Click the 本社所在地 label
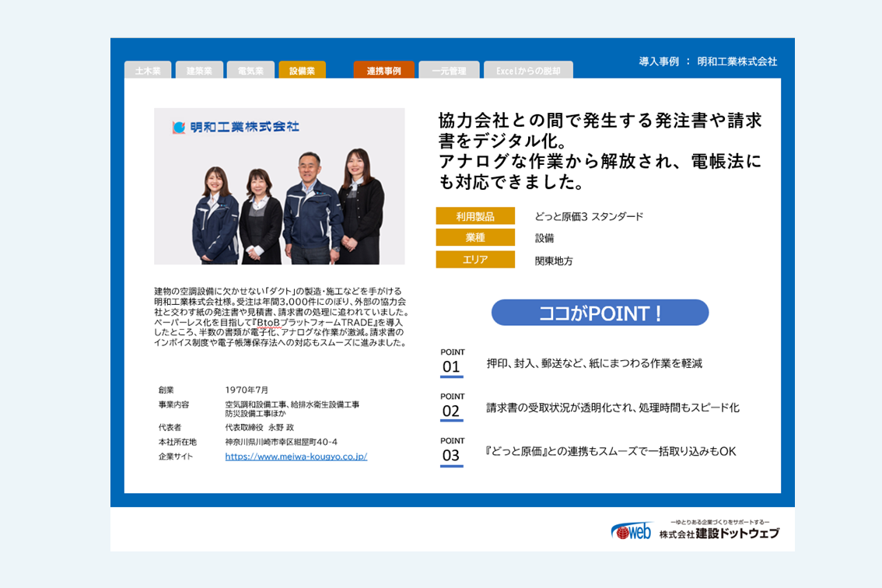The image size is (882, 588). click(178, 442)
